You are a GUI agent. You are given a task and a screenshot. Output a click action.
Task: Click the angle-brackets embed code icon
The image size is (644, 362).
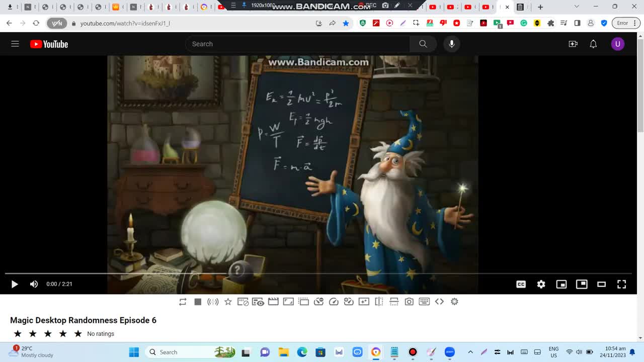439,302
